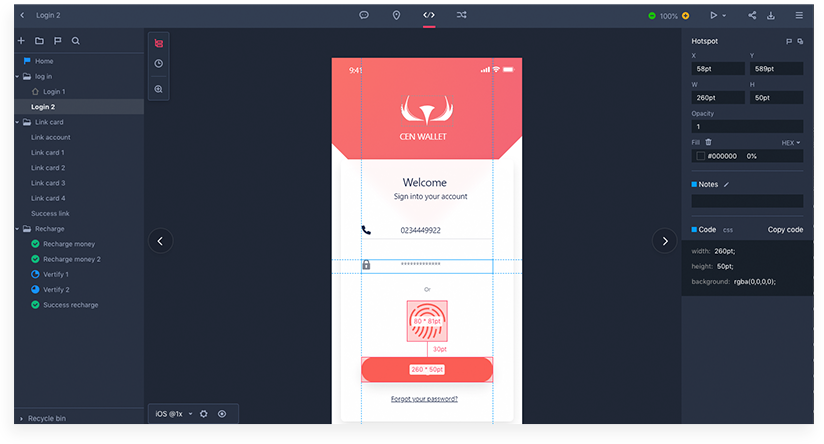Open the history clock icon
Viewport: 824px width, 444px height.
click(x=159, y=64)
